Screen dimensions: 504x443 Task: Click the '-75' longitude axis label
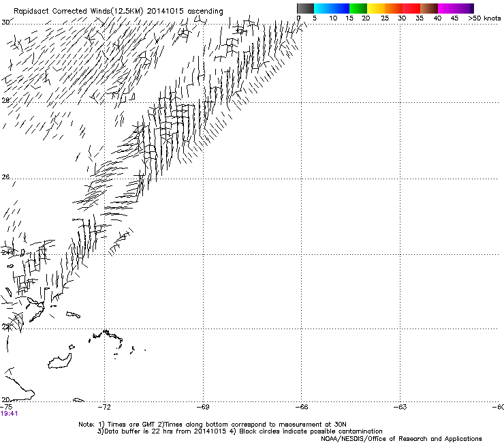[x=6, y=407]
